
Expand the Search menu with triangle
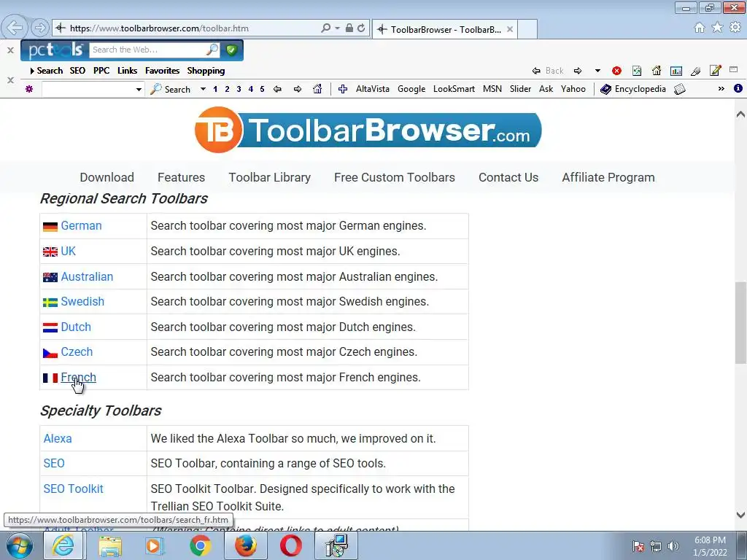46,71
